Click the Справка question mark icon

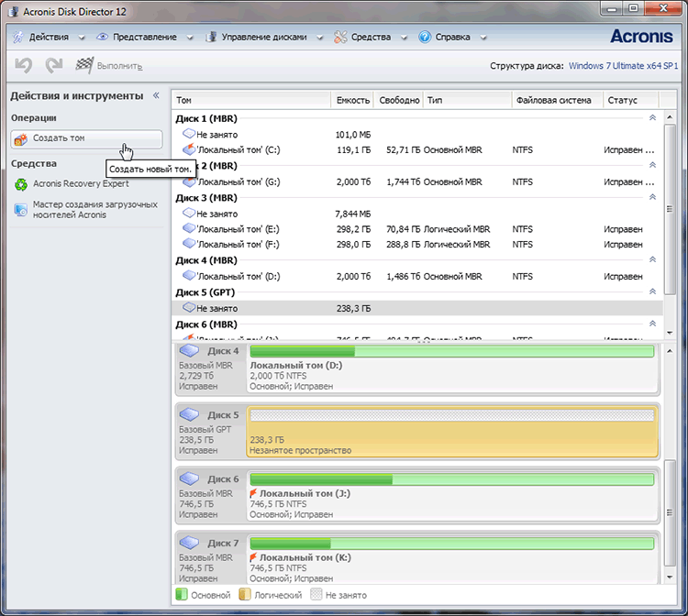[x=425, y=37]
